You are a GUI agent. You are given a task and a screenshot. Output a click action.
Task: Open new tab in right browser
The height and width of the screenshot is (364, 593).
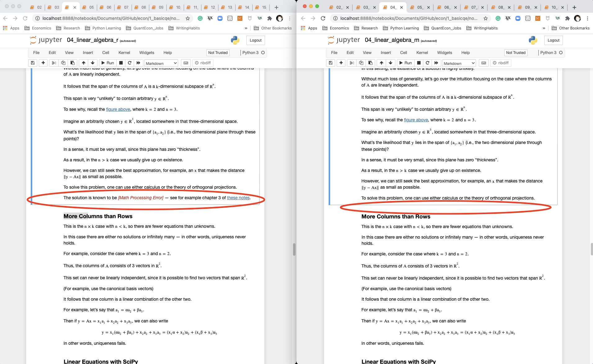574,7
